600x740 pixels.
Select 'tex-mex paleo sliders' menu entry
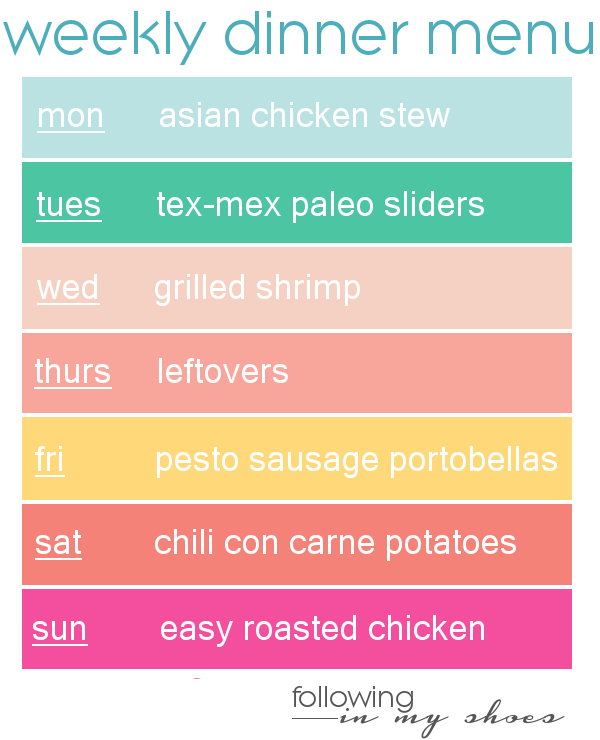[x=320, y=205]
